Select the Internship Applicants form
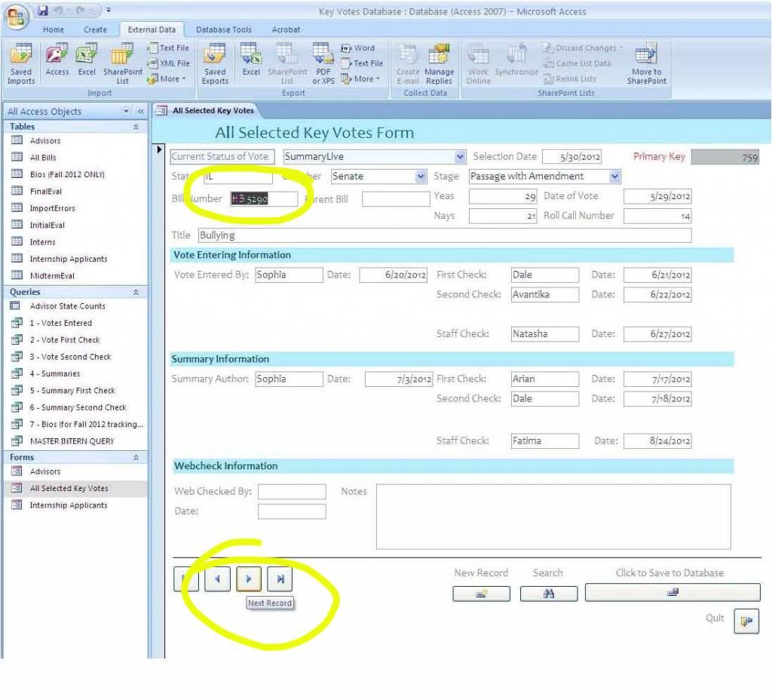Image resolution: width=772 pixels, height=700 pixels. [68, 505]
